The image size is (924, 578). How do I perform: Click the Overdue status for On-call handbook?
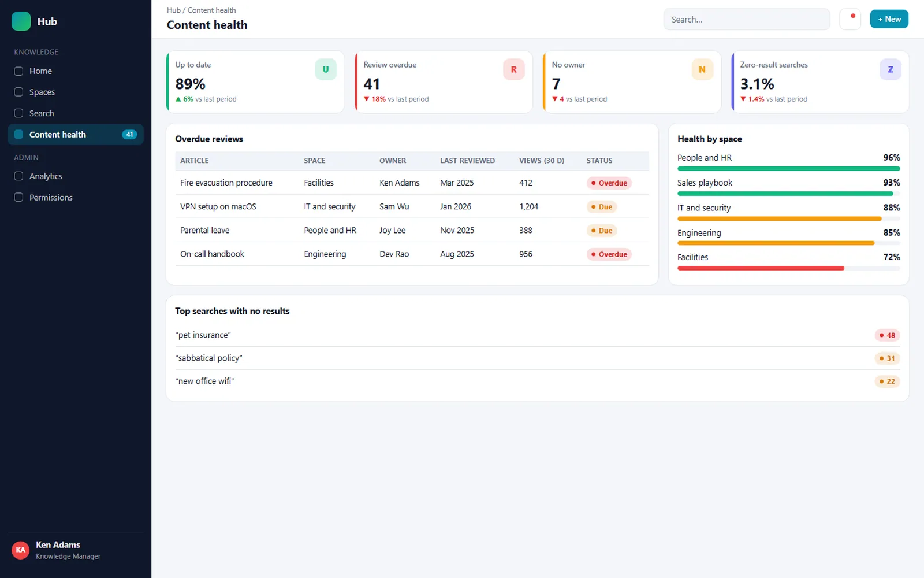point(609,254)
